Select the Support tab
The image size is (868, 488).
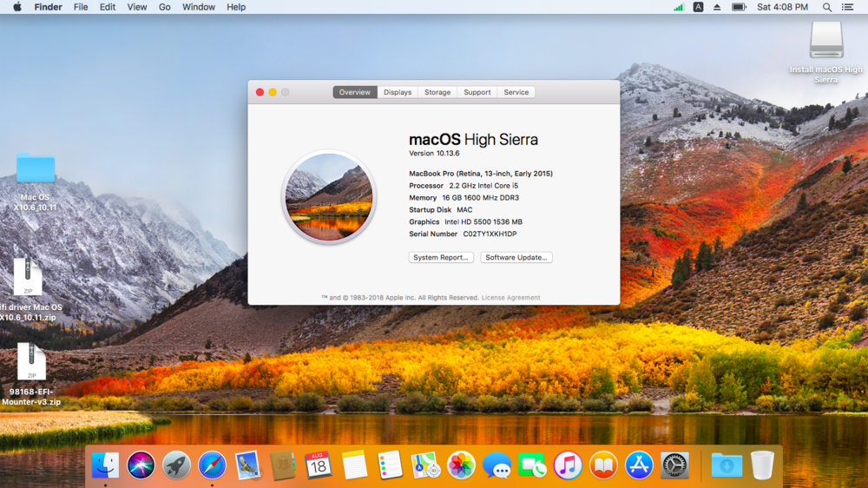tap(477, 92)
